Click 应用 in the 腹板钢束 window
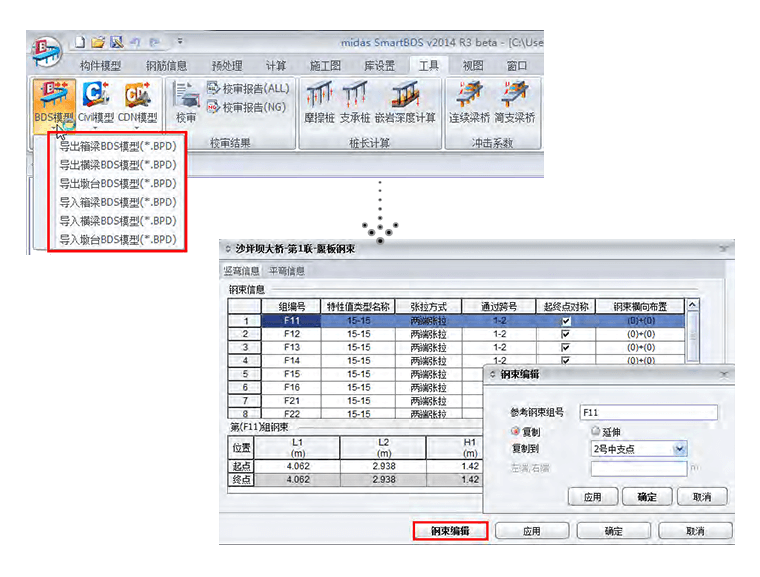The width and height of the screenshot is (760, 577). point(532,531)
